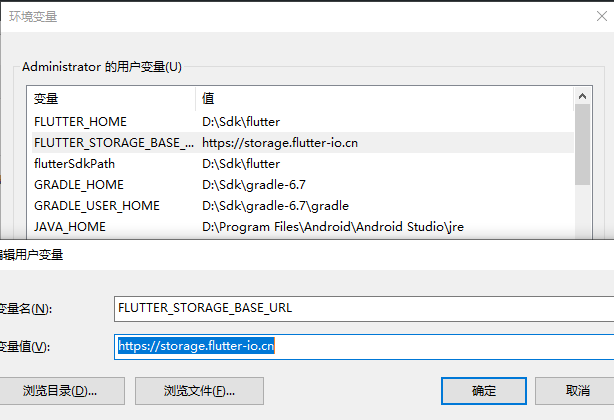This screenshot has width=614, height=420.
Task: Click flutterSdkPath value D:\Sdk\flutter
Action: click(241, 164)
